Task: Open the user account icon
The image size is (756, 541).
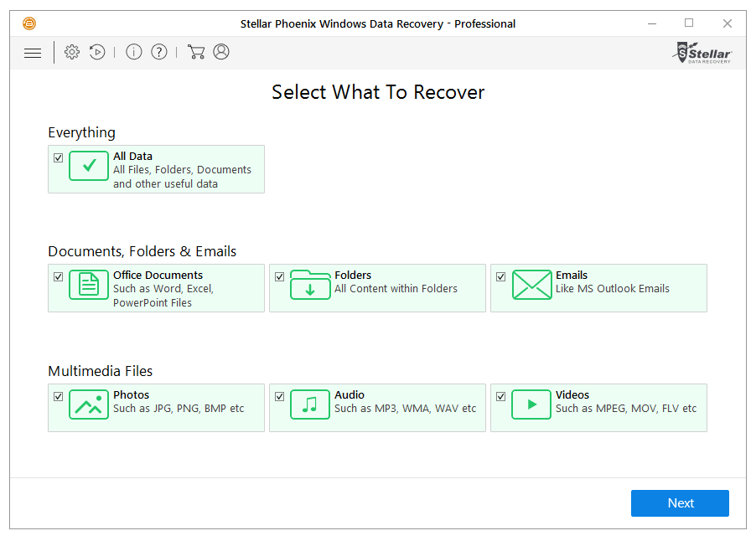Action: click(x=221, y=52)
